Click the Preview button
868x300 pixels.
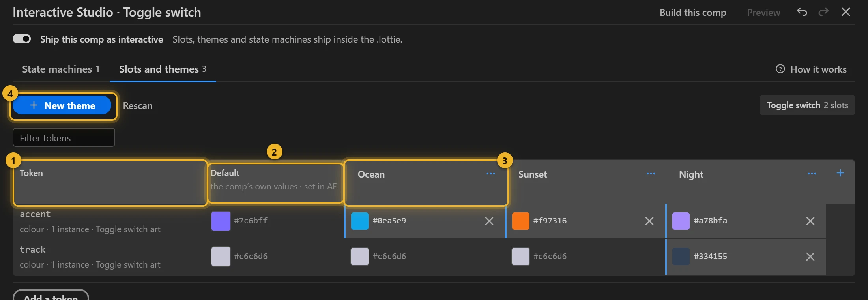763,13
